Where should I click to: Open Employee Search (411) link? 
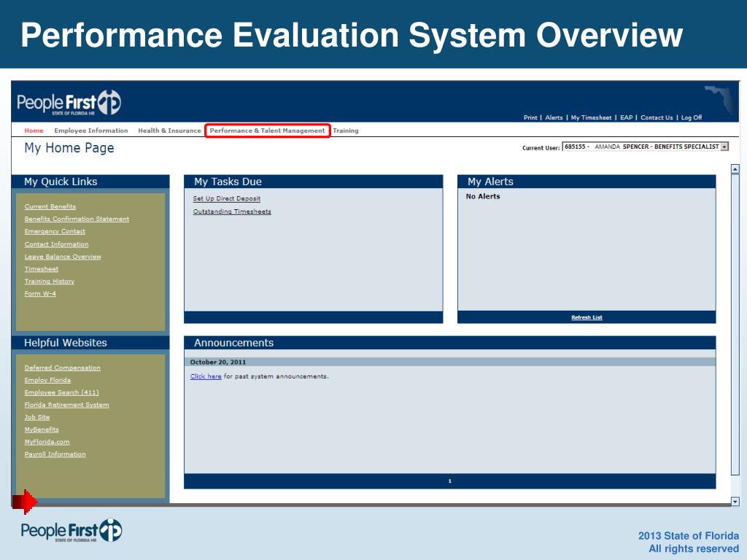click(x=61, y=392)
